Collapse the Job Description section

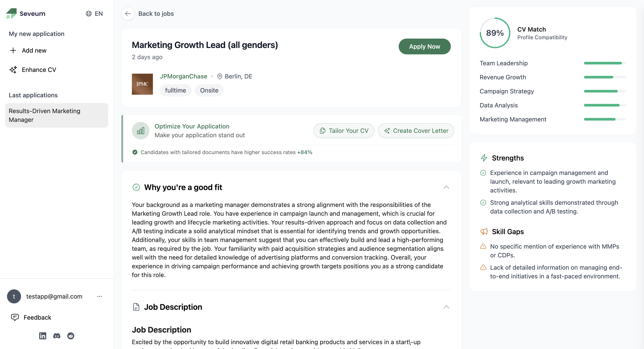click(446, 307)
